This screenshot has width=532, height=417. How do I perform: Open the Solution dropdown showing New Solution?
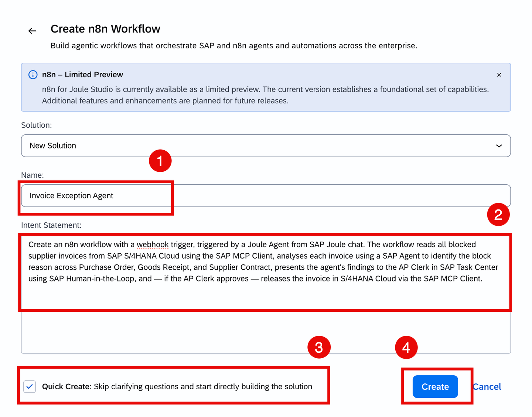(266, 146)
